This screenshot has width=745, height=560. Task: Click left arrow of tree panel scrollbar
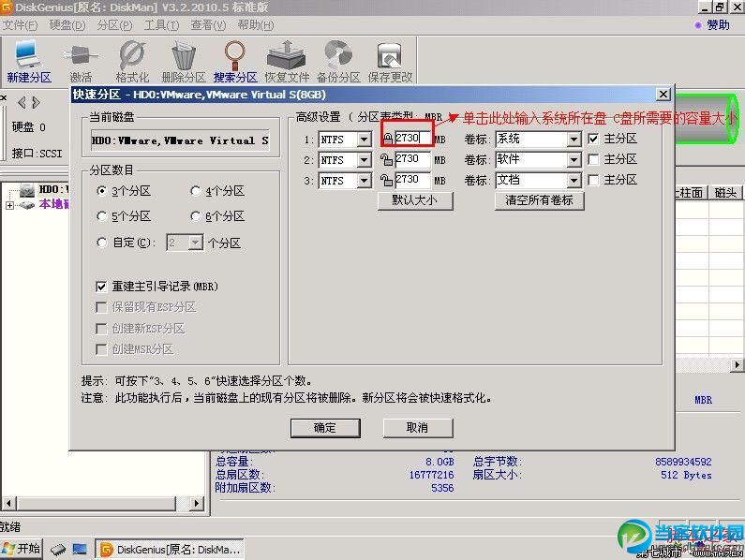(x=8, y=503)
